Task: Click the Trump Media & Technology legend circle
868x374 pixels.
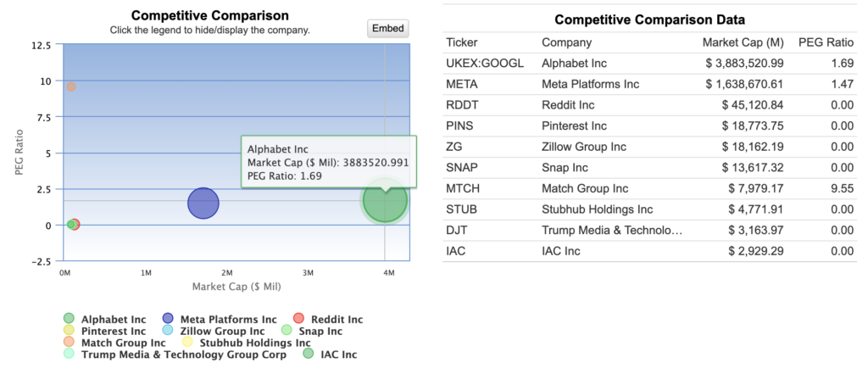Action: pyautogui.click(x=70, y=354)
